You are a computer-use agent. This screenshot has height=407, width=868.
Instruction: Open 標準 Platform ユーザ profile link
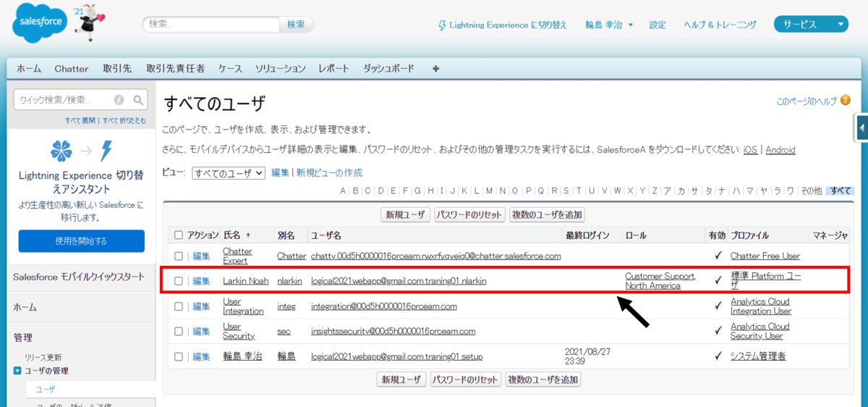(x=766, y=281)
